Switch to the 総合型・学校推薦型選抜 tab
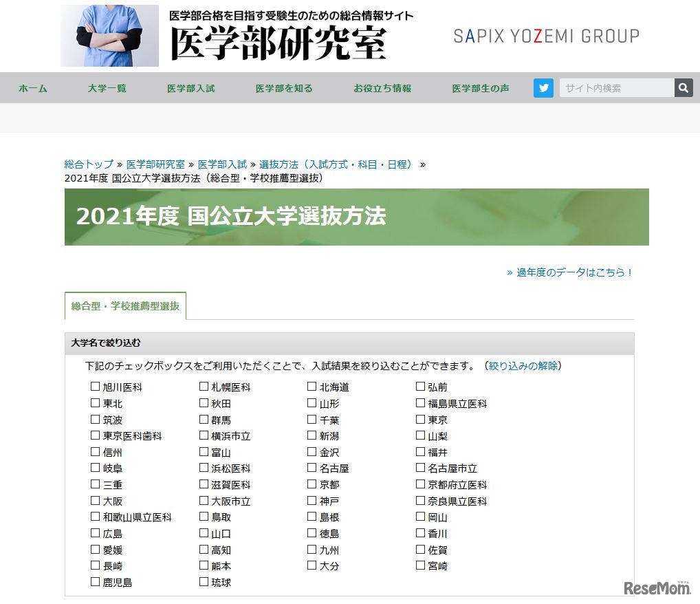 [124, 306]
